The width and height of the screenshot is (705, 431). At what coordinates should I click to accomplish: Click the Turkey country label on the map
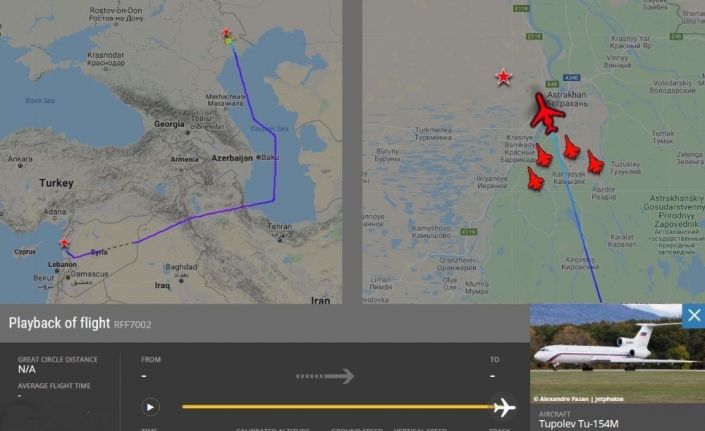point(57,183)
